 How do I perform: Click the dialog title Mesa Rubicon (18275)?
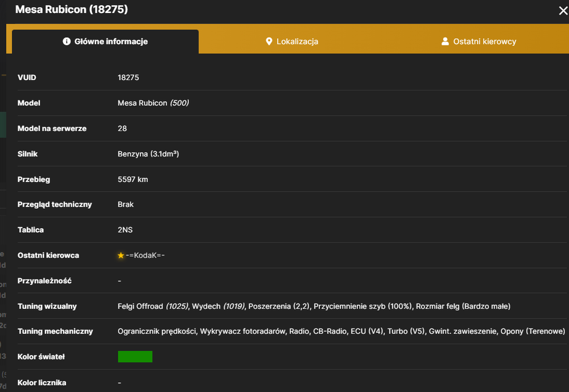point(72,10)
